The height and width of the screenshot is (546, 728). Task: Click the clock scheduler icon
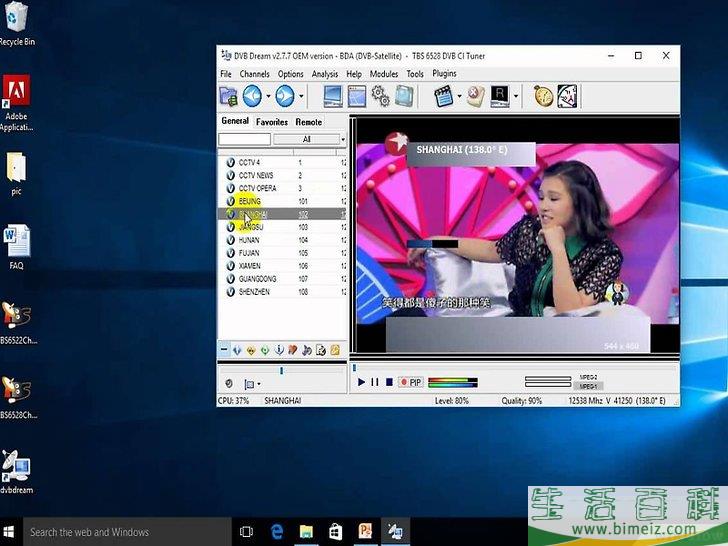[543, 96]
